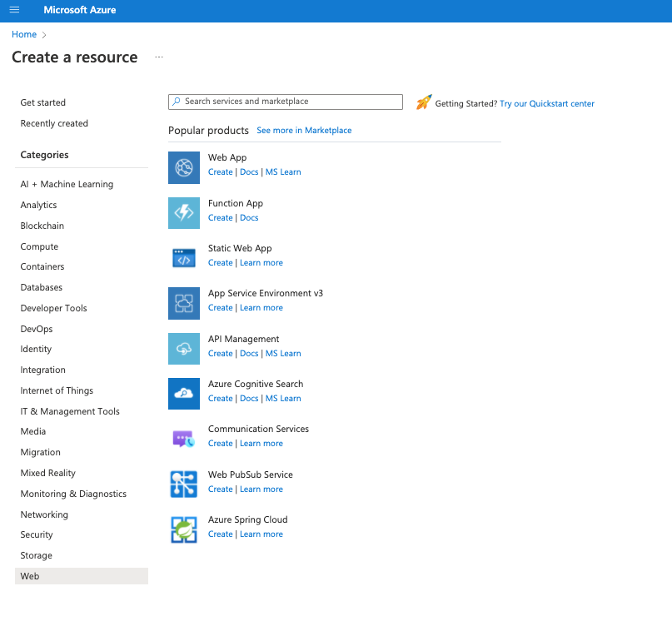Click the API Management cloud icon
Screen dimensions: 672x626
coord(184,349)
